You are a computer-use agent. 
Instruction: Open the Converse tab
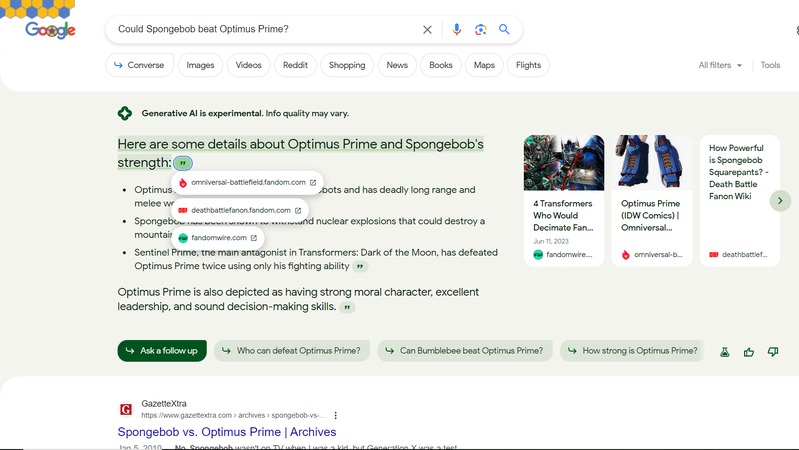pyautogui.click(x=140, y=65)
